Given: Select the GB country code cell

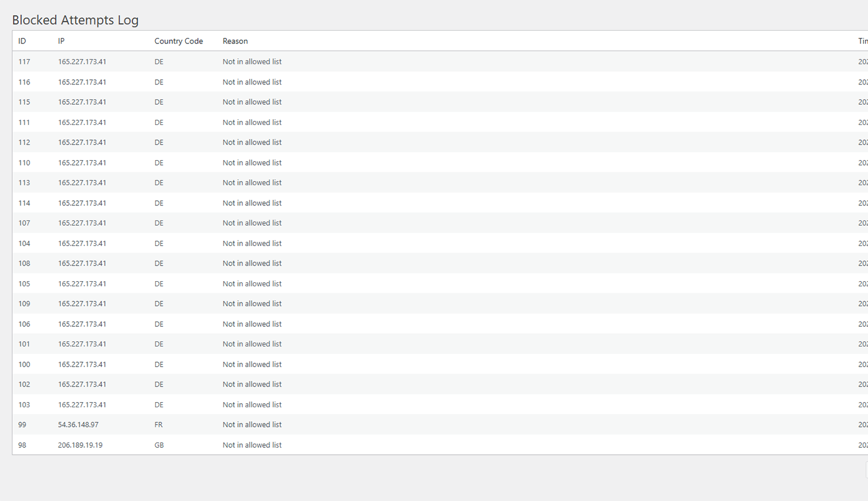Looking at the screenshot, I should (x=159, y=445).
